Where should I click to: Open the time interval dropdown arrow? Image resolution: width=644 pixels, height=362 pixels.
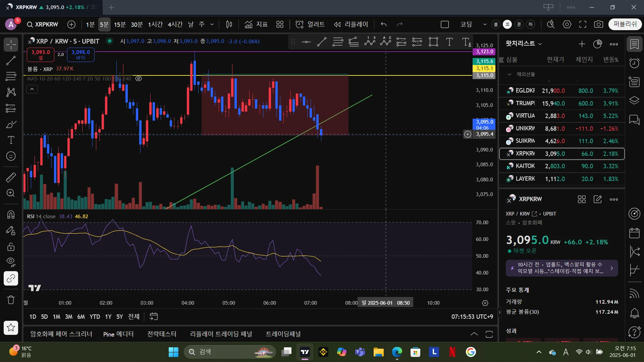point(212,24)
